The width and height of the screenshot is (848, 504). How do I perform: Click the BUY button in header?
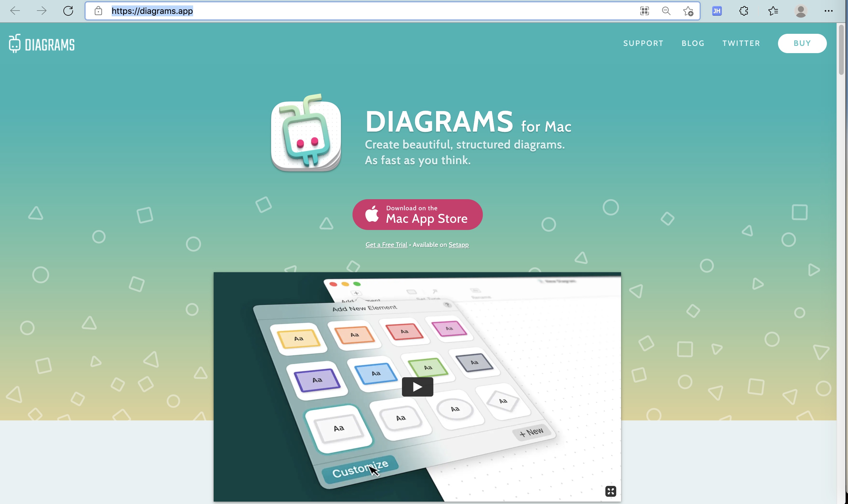[x=803, y=43]
